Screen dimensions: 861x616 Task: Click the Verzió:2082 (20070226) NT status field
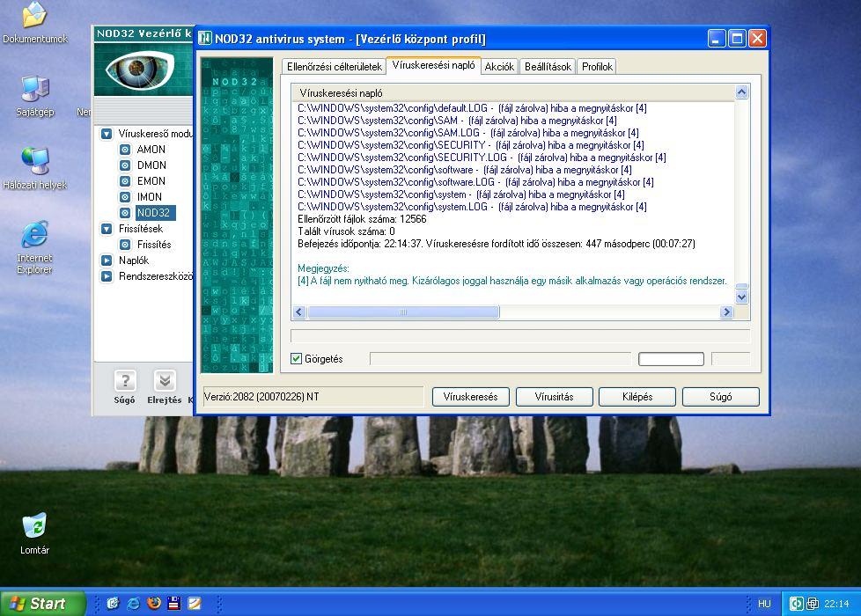313,397
